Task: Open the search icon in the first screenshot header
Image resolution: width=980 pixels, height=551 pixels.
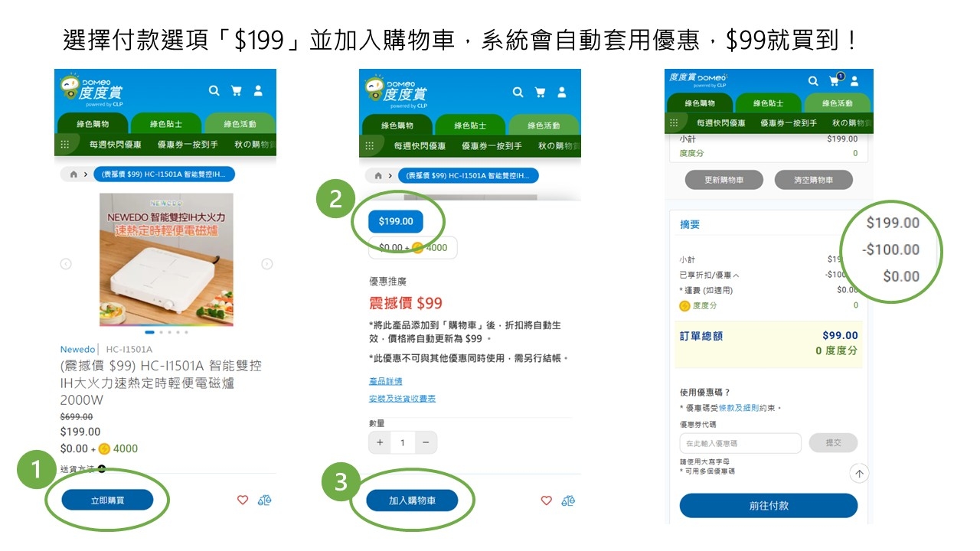Action: click(214, 90)
